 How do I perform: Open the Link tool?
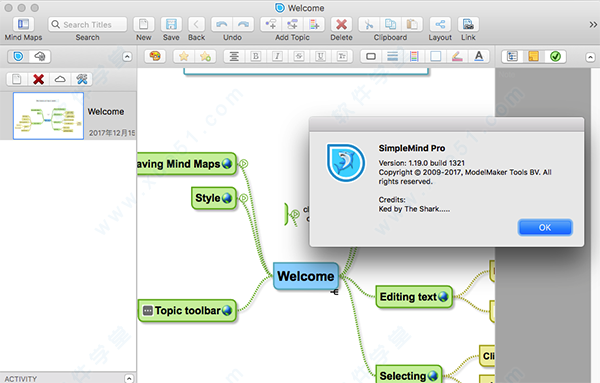(x=468, y=24)
